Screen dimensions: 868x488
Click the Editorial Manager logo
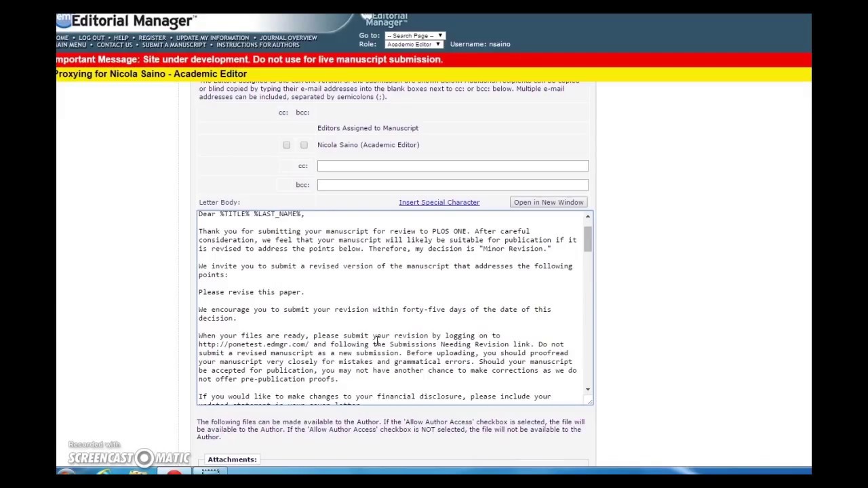[127, 22]
